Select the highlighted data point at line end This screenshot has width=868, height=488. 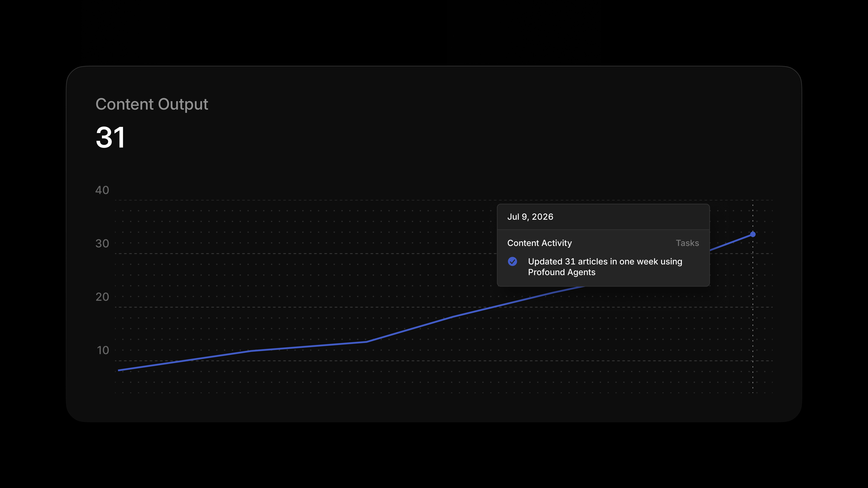(753, 234)
